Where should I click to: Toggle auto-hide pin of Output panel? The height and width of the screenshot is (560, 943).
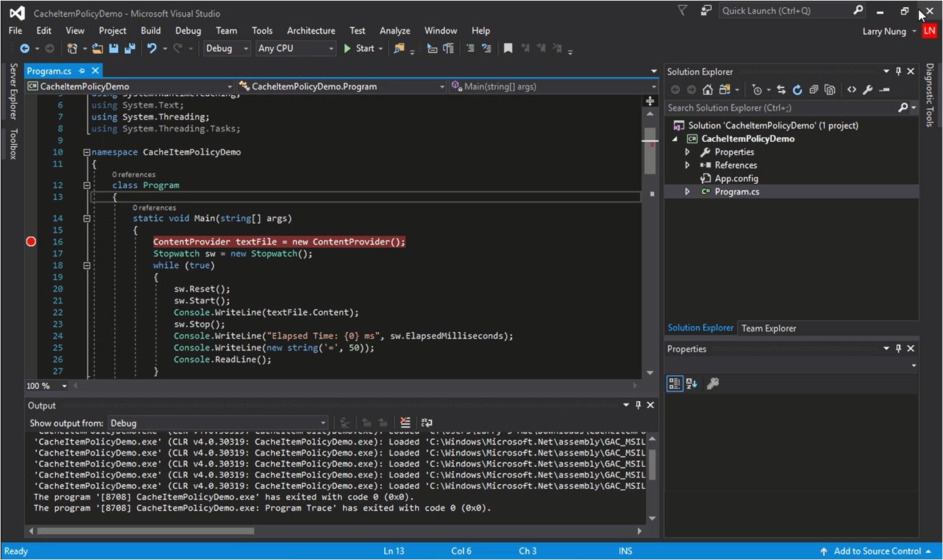coord(638,405)
